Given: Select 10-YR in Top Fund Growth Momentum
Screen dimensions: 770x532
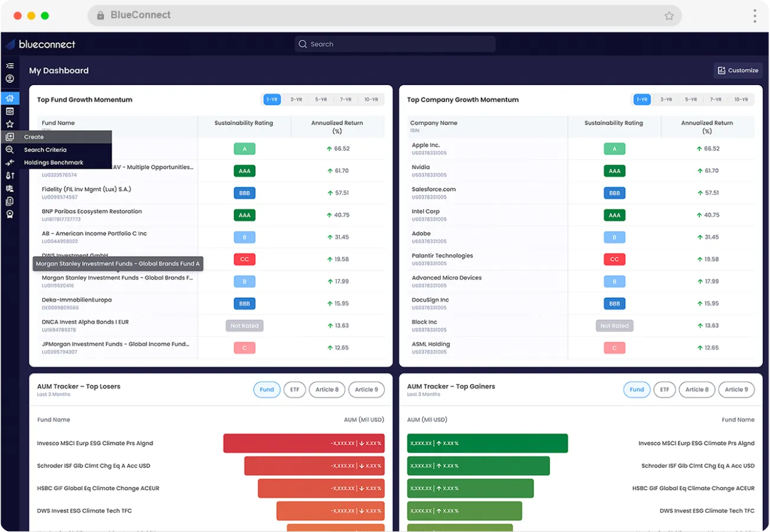Looking at the screenshot, I should [x=371, y=100].
